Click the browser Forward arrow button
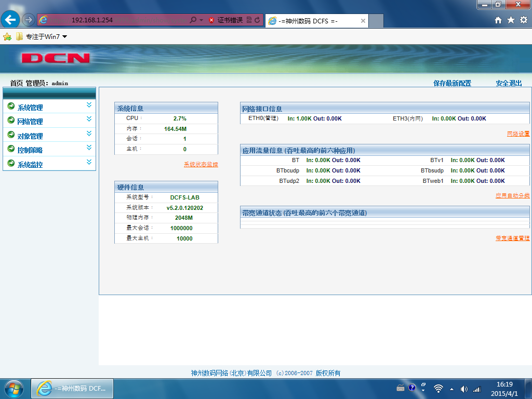The image size is (532, 399). click(29, 20)
